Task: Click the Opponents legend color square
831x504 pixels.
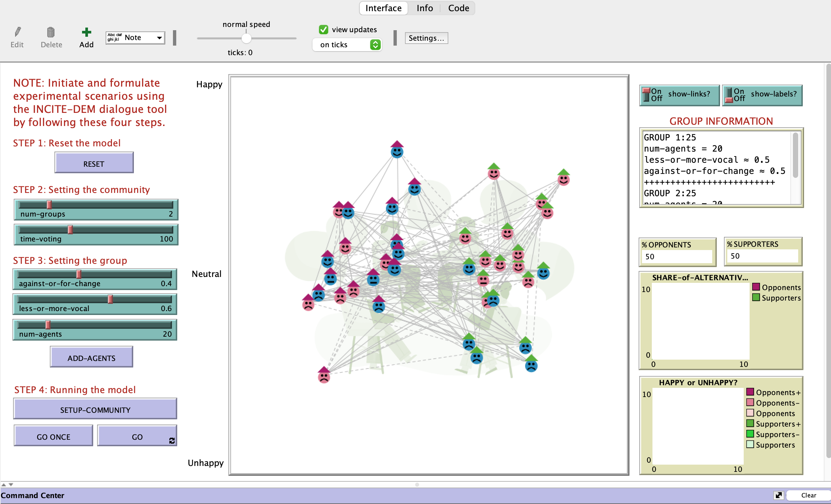Action: click(x=756, y=287)
